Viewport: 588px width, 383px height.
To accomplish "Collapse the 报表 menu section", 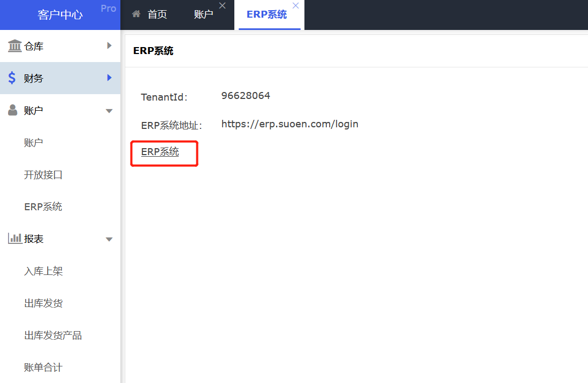I will coord(109,239).
